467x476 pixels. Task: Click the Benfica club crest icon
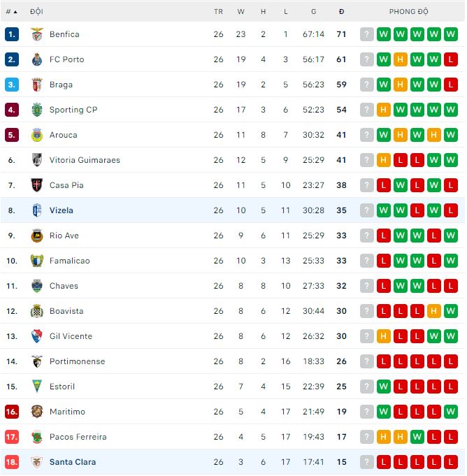point(37,34)
